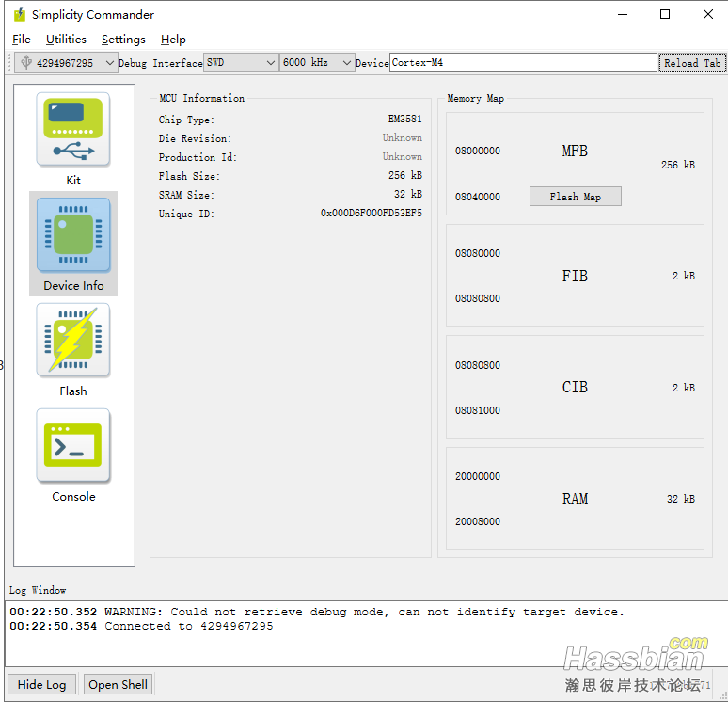Click the CIB memory region label
The width and height of the screenshot is (728, 702).
[x=575, y=387]
